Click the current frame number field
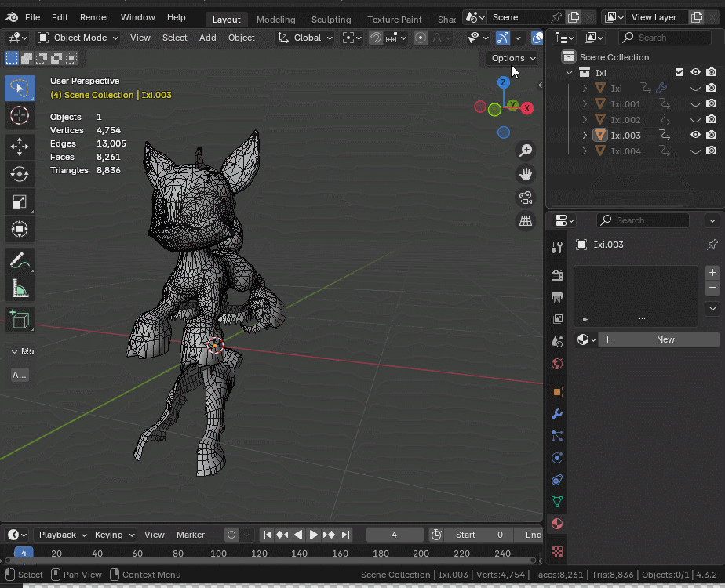Image resolution: width=725 pixels, height=588 pixels. coord(394,535)
